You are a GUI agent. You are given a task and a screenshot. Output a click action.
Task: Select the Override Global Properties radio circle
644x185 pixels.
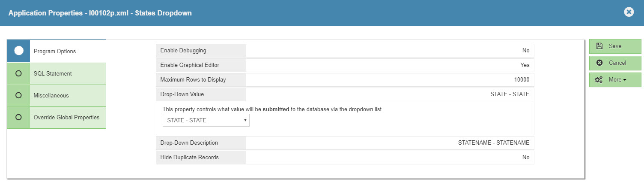18,117
